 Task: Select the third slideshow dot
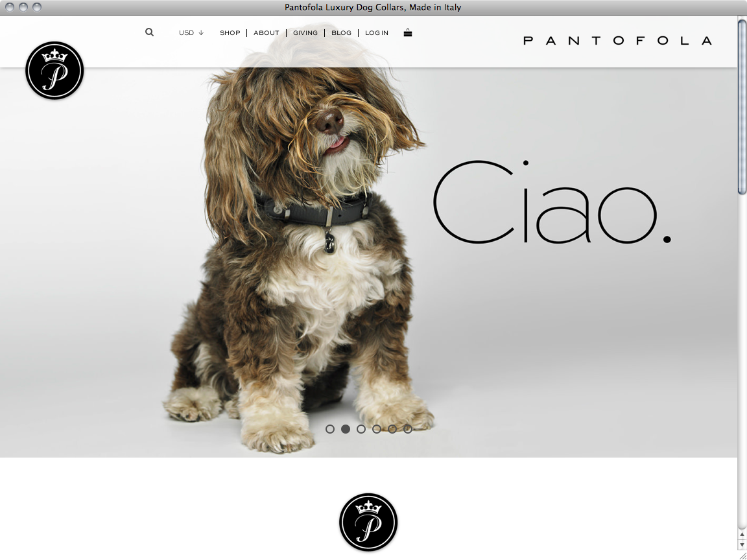point(361,429)
